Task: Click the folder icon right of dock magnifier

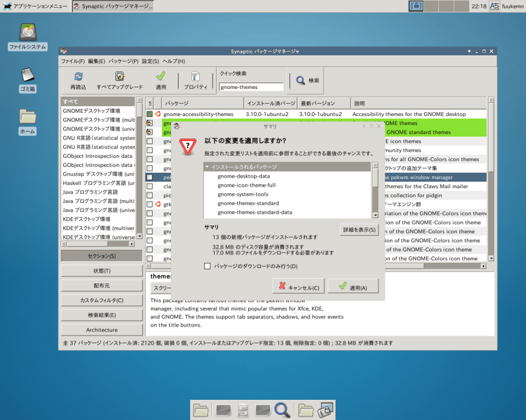Action: coord(306,410)
